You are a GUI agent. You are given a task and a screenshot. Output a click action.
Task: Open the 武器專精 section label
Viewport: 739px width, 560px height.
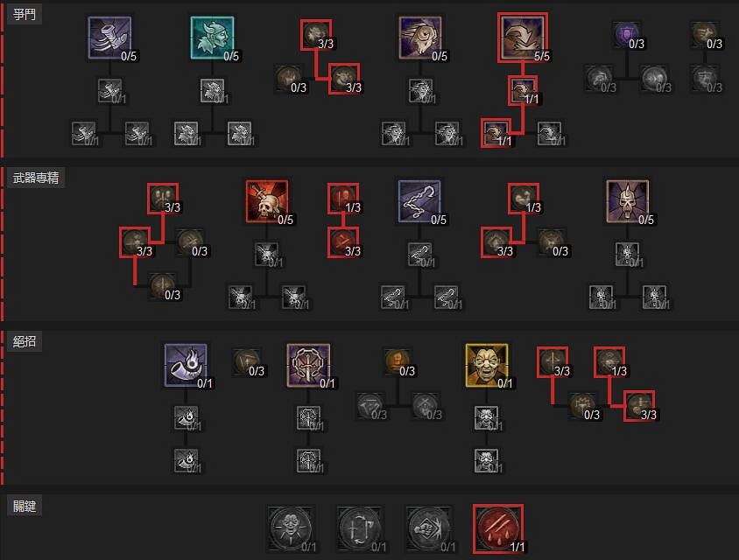tap(36, 178)
